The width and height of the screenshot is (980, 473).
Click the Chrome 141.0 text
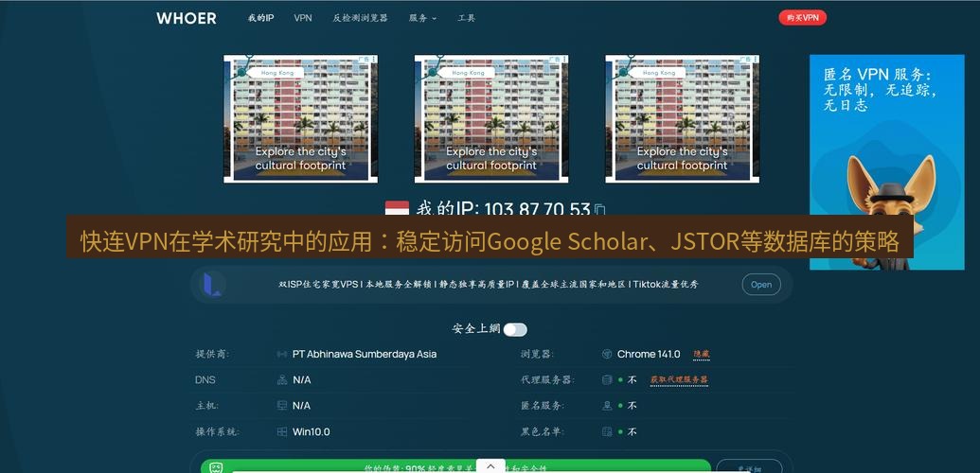pyautogui.click(x=649, y=355)
